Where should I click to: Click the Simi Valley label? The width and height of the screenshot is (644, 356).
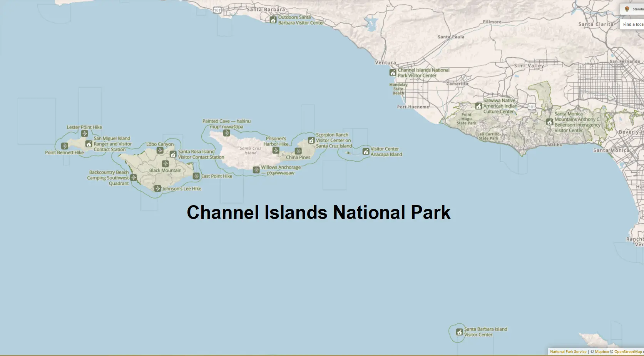click(x=529, y=66)
